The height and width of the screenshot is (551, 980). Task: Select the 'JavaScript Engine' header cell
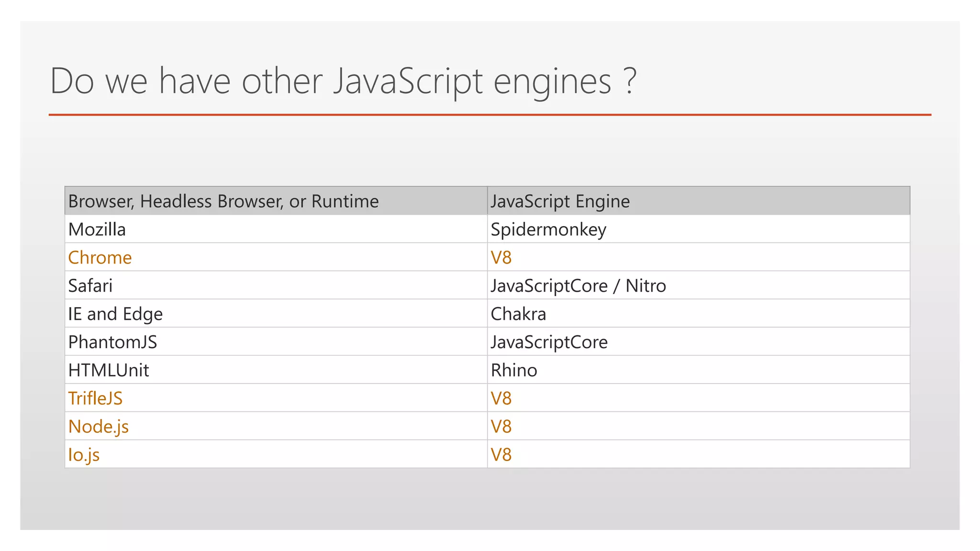(699, 201)
